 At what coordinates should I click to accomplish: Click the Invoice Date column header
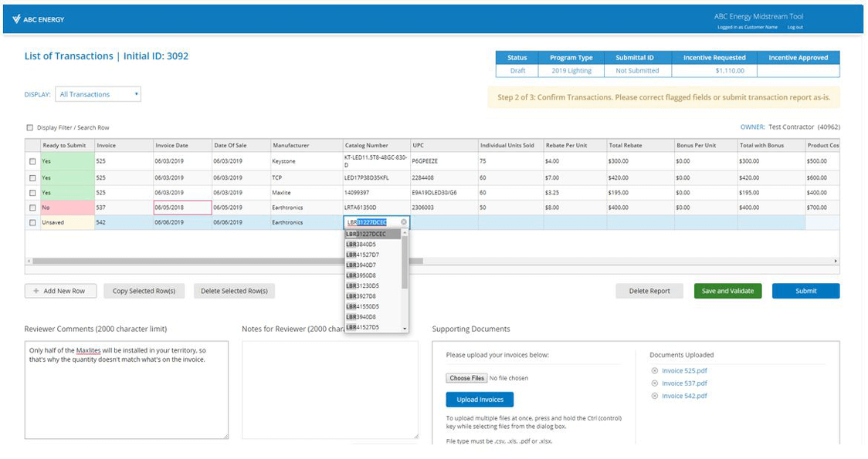click(171, 145)
